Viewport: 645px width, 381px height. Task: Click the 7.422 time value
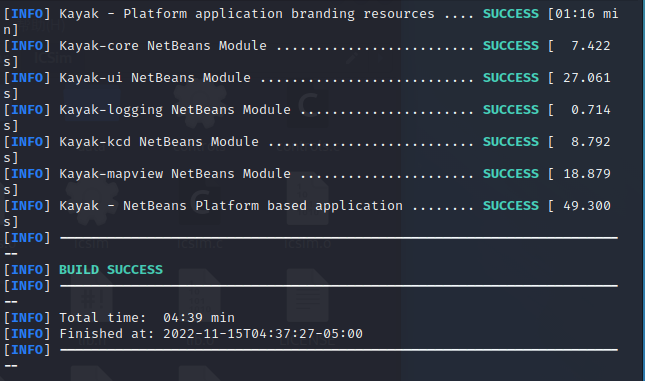click(591, 46)
